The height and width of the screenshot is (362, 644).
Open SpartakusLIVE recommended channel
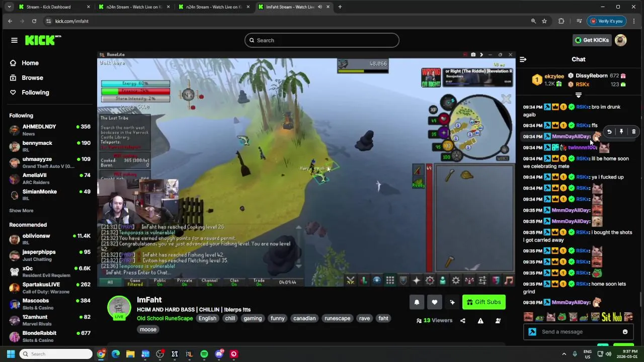49,288
